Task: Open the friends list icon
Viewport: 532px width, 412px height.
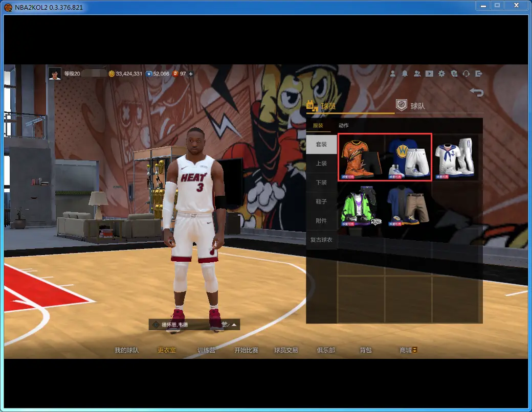Action: 417,74
